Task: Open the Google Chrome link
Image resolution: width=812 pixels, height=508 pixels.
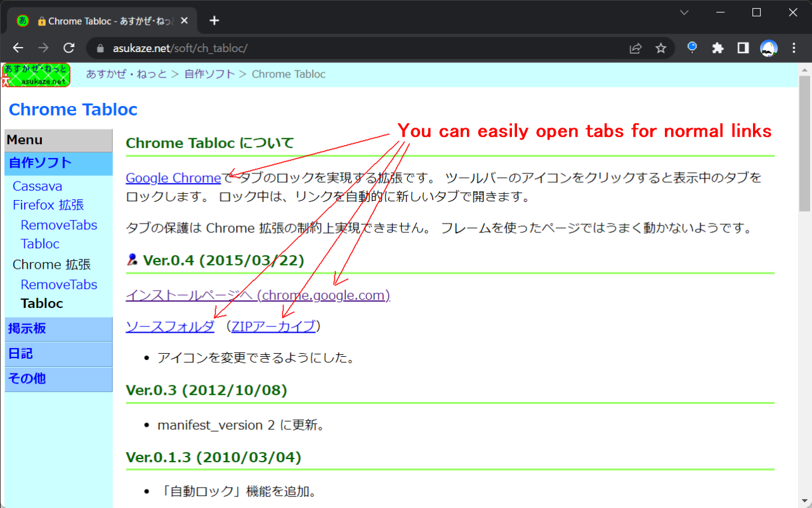Action: coord(173,178)
